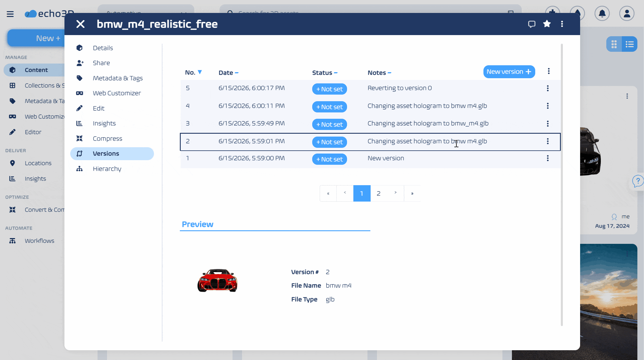Select page 1 of versions
The image size is (644, 360).
[x=362, y=194]
